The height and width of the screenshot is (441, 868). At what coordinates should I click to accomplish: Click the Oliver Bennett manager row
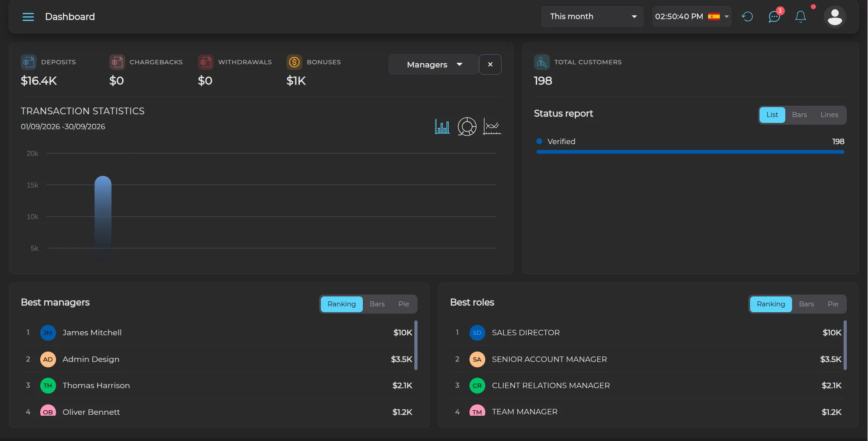pyautogui.click(x=217, y=410)
